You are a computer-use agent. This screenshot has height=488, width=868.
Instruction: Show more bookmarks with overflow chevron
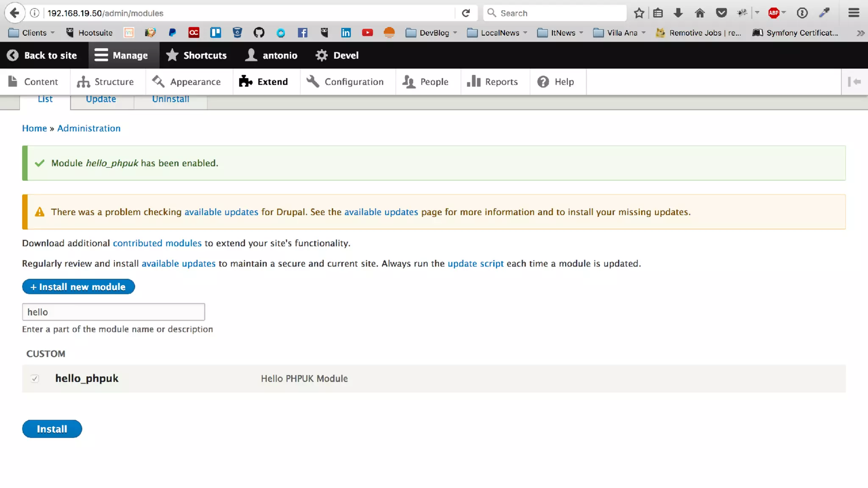pos(860,33)
